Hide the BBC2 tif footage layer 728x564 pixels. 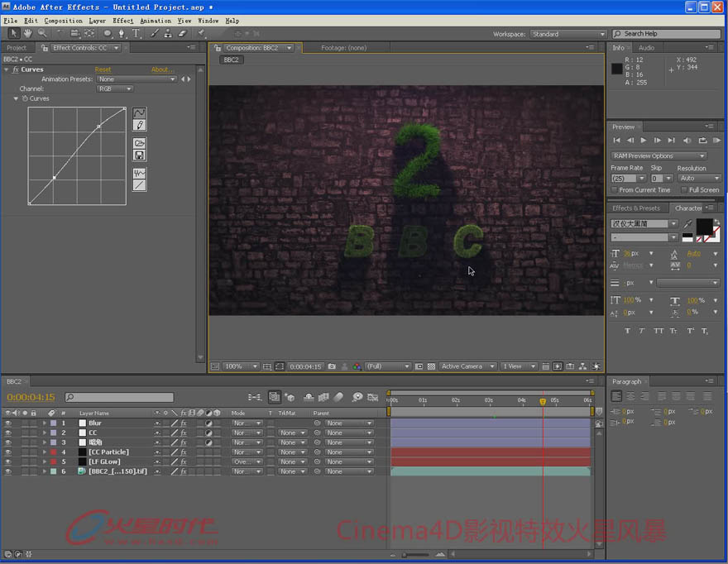click(x=8, y=471)
